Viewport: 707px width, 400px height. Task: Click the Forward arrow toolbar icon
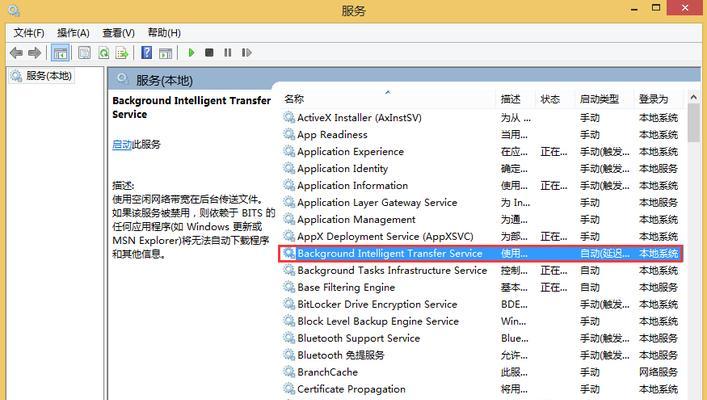pos(34,53)
